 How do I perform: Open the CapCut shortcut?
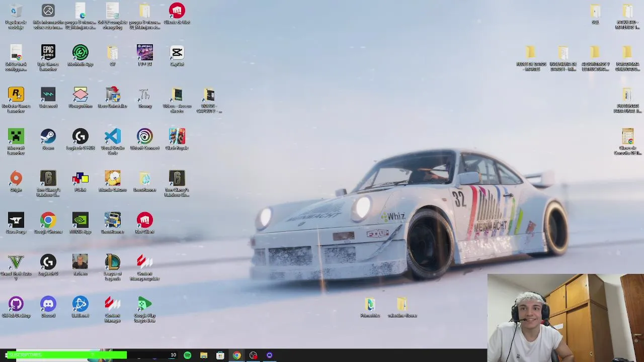(177, 56)
